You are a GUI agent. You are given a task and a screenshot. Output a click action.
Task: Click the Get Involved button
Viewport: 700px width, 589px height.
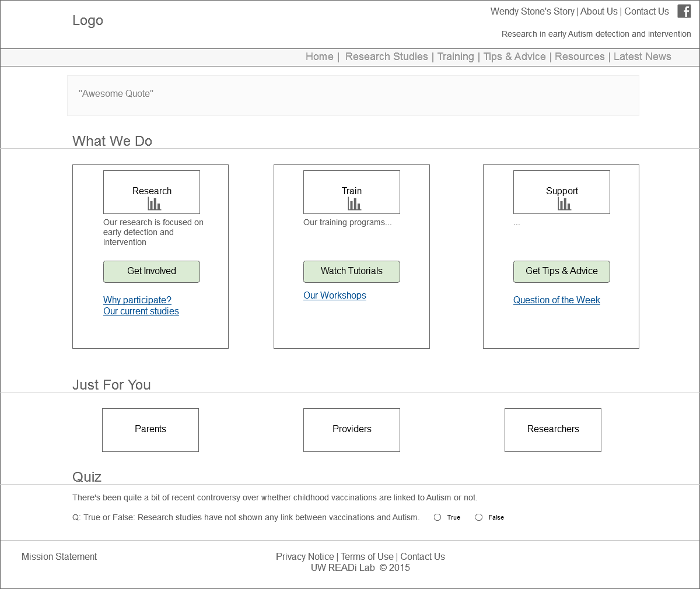[152, 272]
